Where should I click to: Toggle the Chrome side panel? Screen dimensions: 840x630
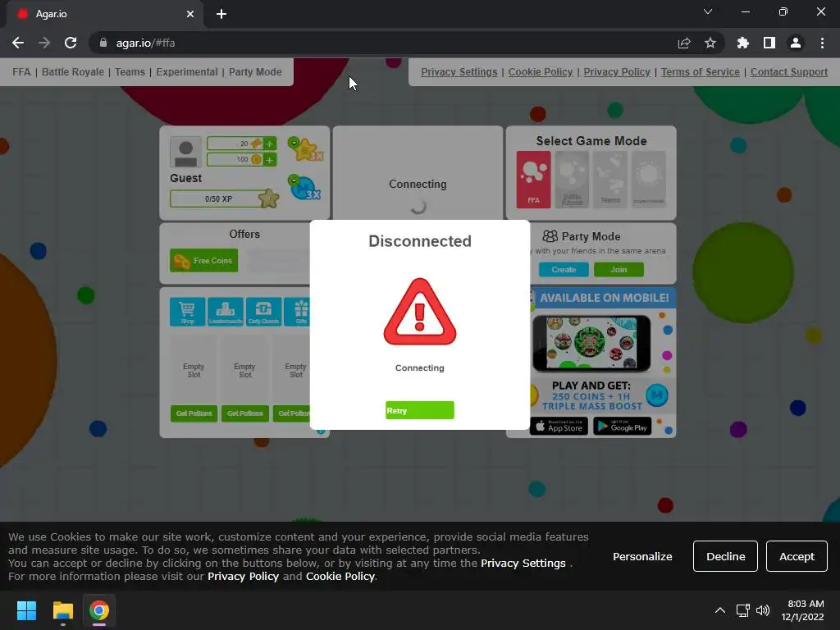[x=769, y=43]
